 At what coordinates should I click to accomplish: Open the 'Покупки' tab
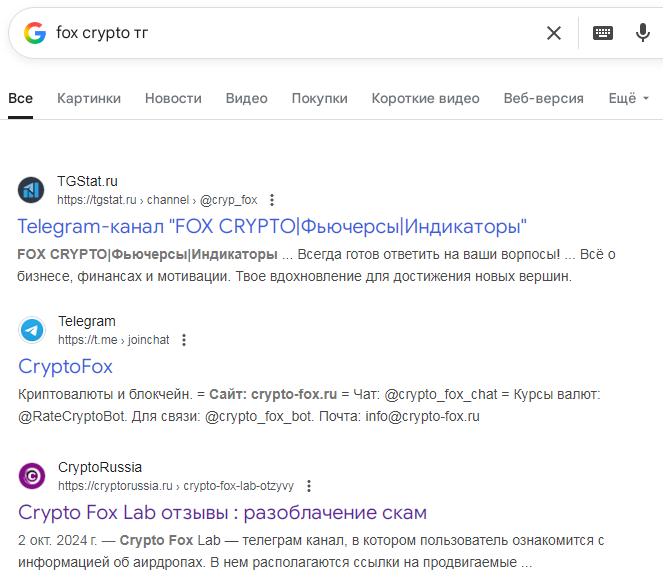[320, 99]
